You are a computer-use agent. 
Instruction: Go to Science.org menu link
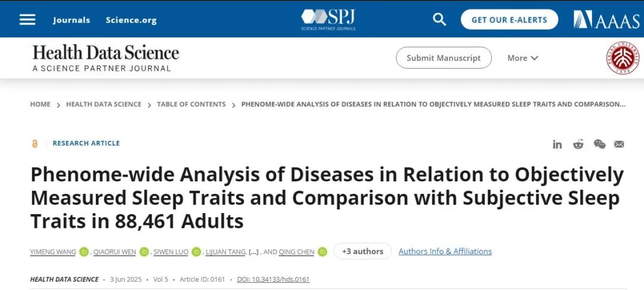[x=131, y=20]
